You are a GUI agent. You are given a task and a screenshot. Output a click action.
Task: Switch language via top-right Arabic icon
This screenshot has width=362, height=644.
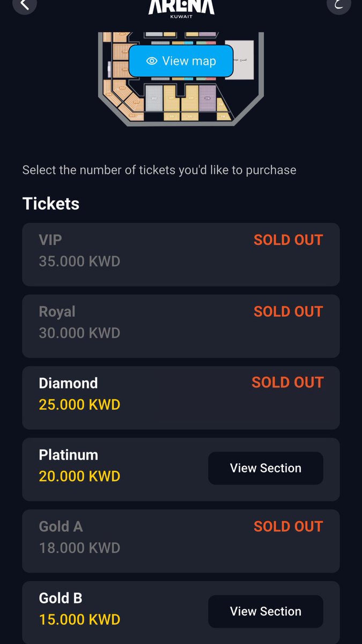338,4
